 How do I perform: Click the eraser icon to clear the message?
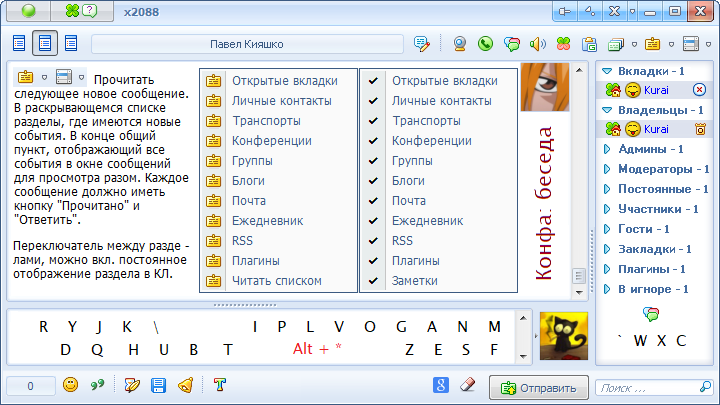[466, 385]
